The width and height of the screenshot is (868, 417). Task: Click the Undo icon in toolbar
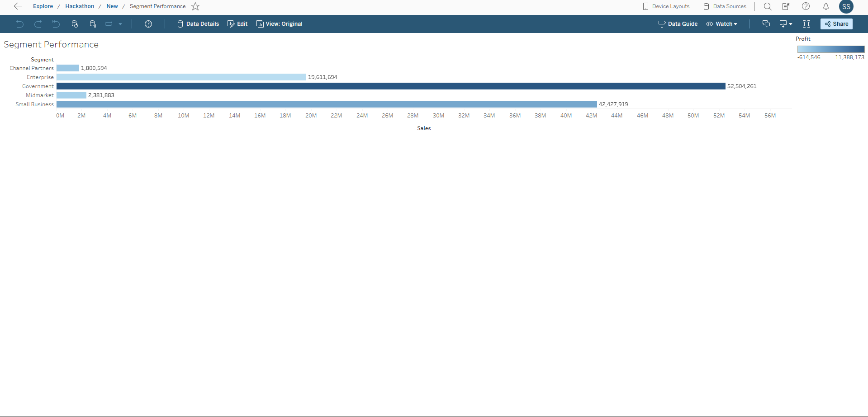click(x=20, y=24)
